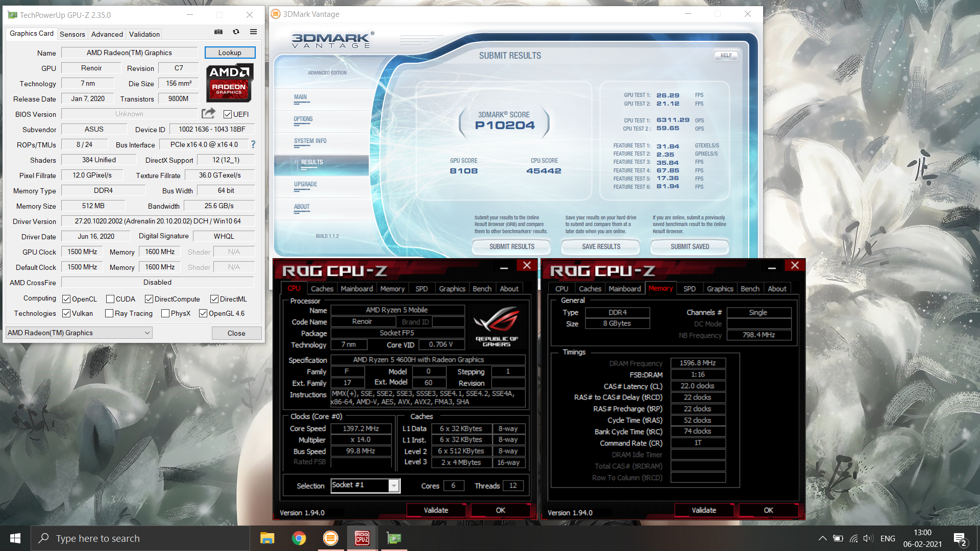Open the CPU tab in right CPU-Z

[x=562, y=289]
